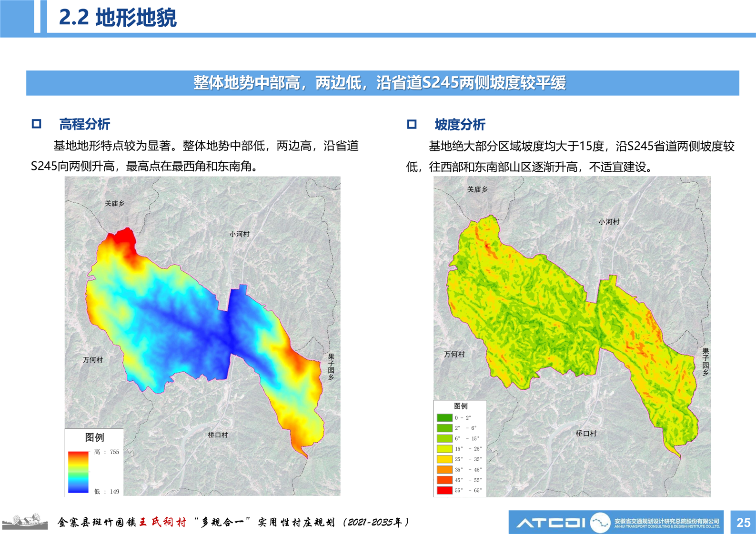The height and width of the screenshot is (534, 756).
Task: Pick the dark green 0 - 2° swatch
Action: click(x=444, y=418)
